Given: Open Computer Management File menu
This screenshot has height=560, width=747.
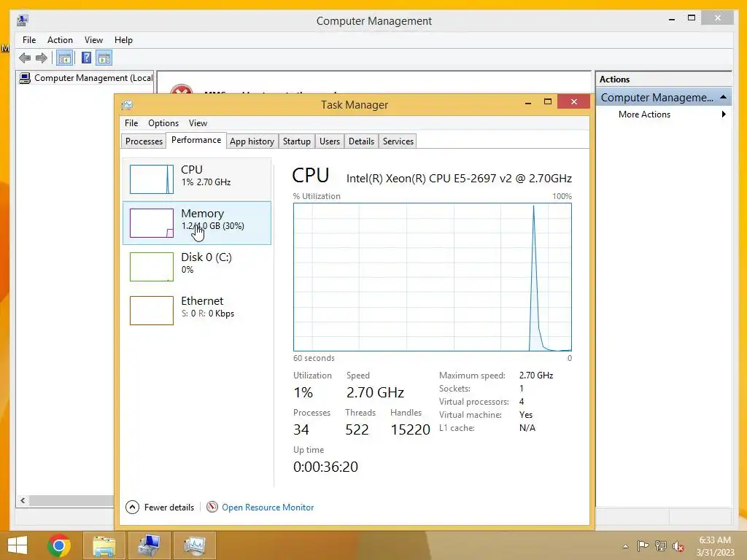Looking at the screenshot, I should [29, 40].
